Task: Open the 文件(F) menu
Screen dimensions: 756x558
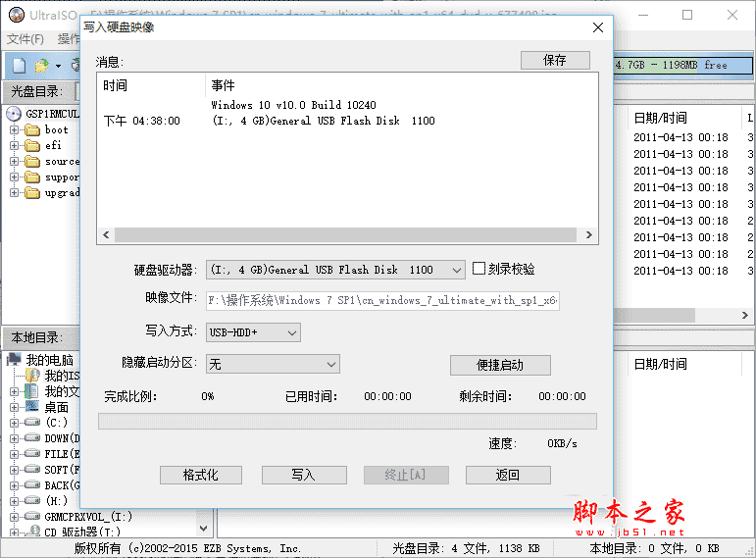Action: 25,39
